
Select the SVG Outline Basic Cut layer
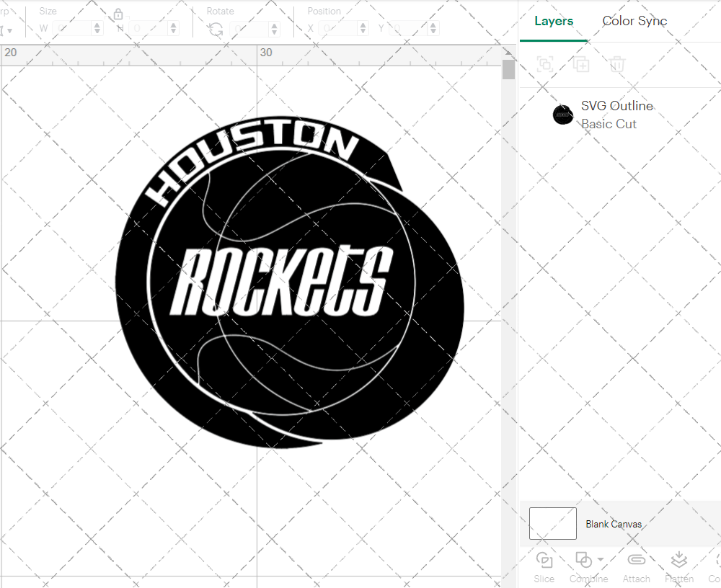[x=616, y=114]
